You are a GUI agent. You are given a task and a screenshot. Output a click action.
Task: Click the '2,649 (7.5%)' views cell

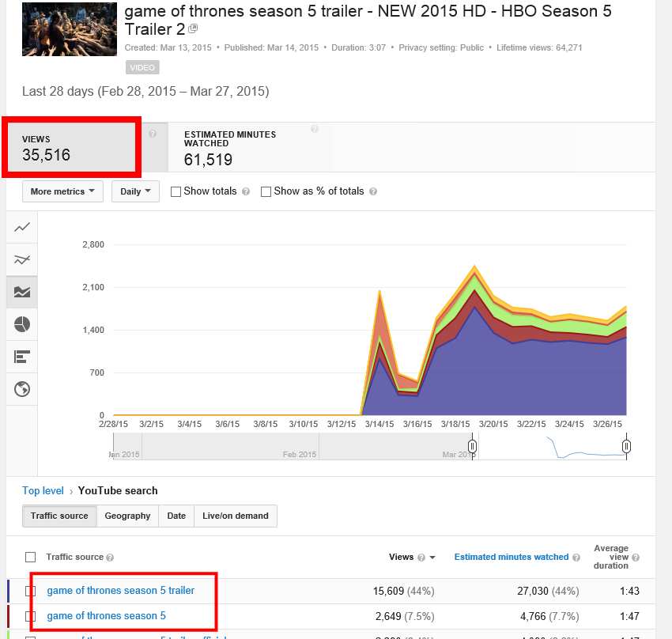pyautogui.click(x=405, y=617)
